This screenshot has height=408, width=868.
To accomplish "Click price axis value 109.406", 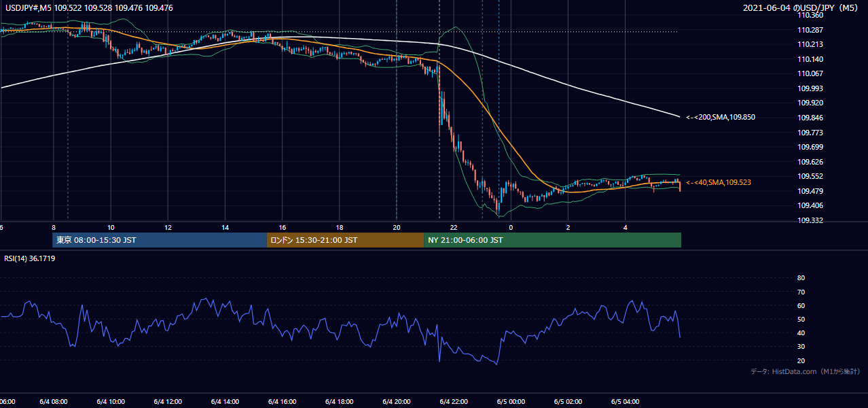I will (x=810, y=205).
